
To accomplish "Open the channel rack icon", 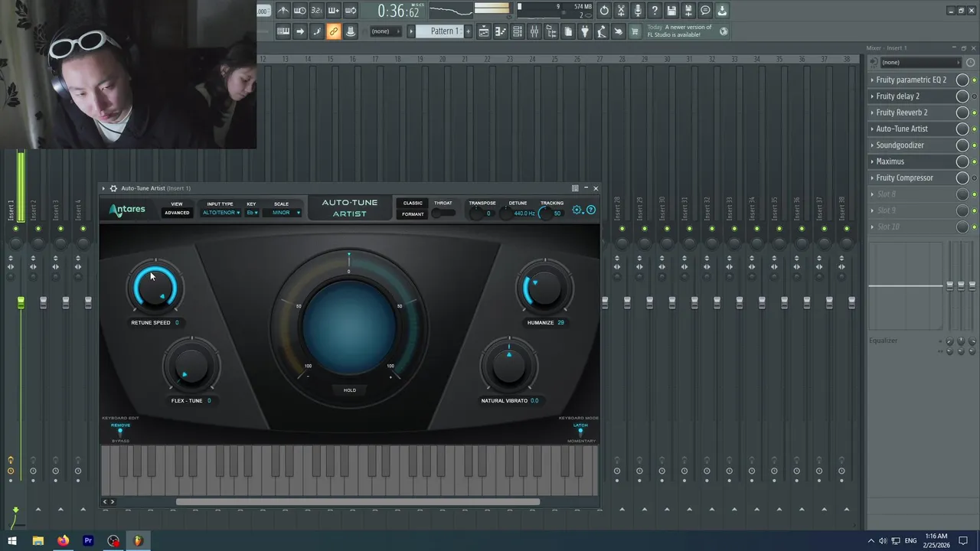I will (x=518, y=31).
